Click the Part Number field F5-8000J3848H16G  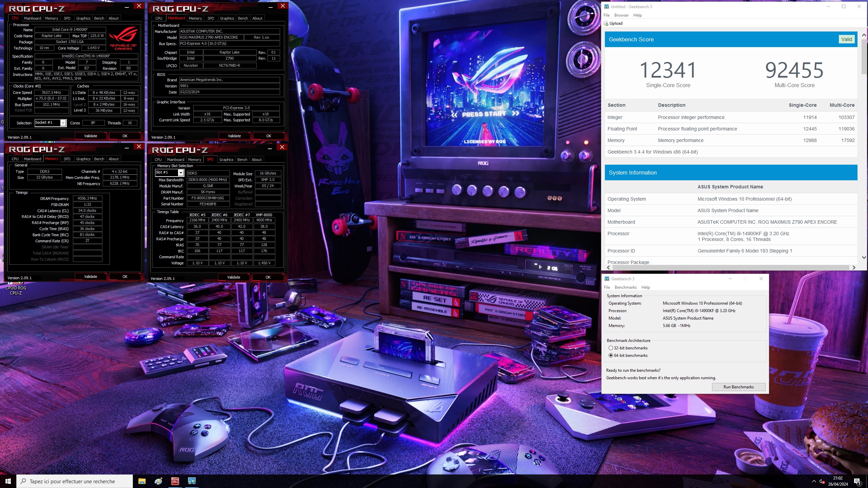pyautogui.click(x=208, y=198)
